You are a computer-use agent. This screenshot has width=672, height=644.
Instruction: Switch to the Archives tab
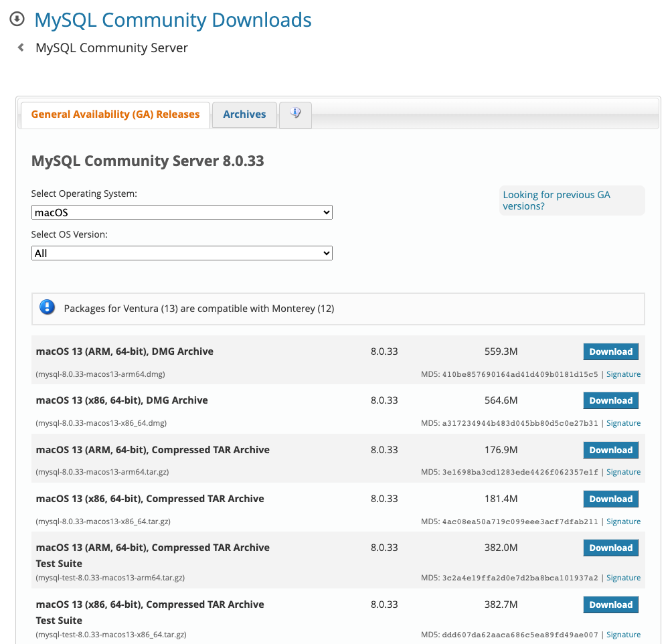pyautogui.click(x=244, y=114)
